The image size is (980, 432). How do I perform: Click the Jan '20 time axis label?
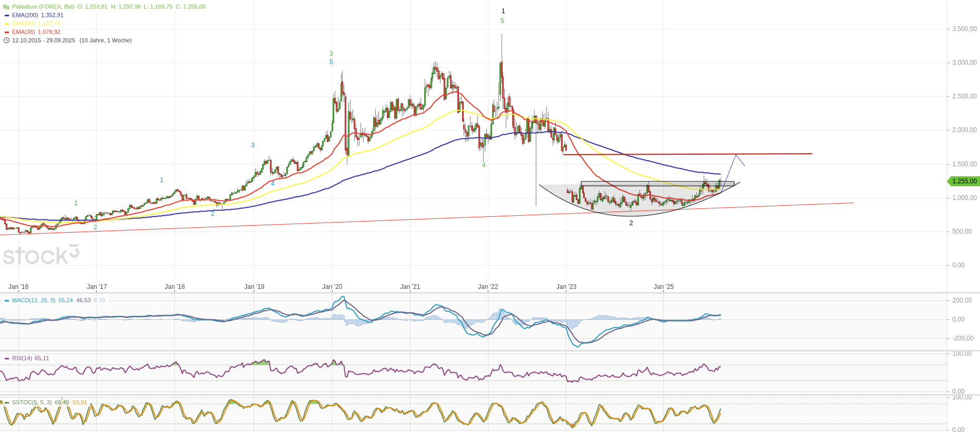(332, 287)
